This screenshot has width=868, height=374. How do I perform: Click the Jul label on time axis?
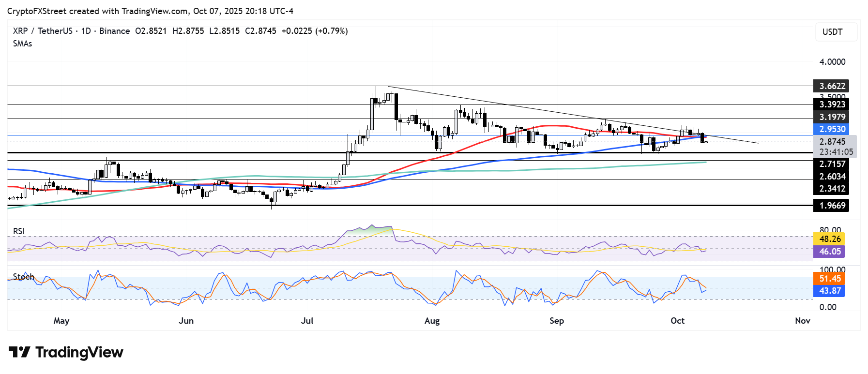[307, 321]
